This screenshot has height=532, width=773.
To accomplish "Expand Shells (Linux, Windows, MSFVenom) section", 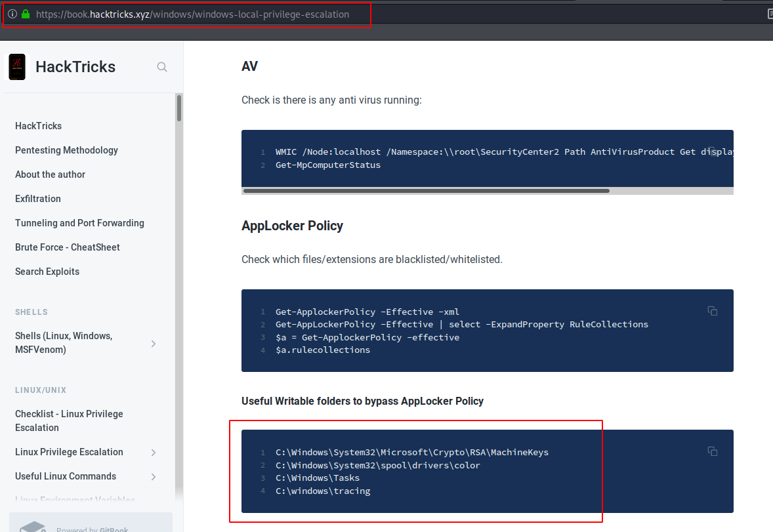I will (154, 343).
